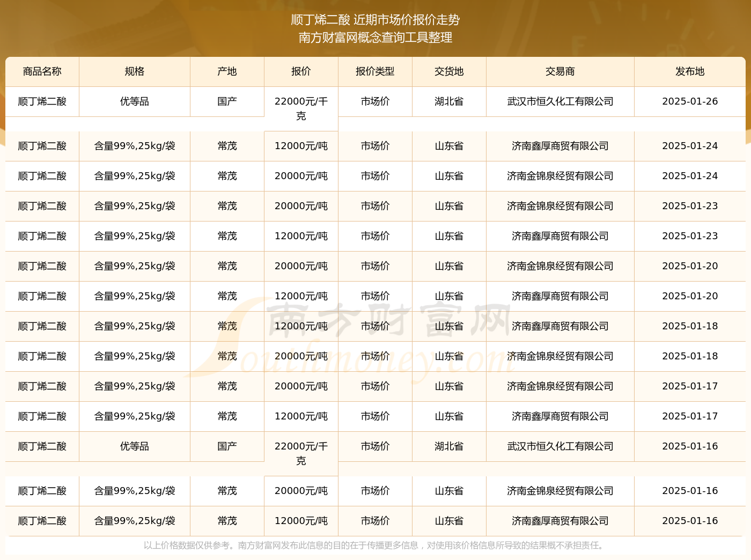Click 12000元/吨 price dated 2025-01-18

[301, 326]
